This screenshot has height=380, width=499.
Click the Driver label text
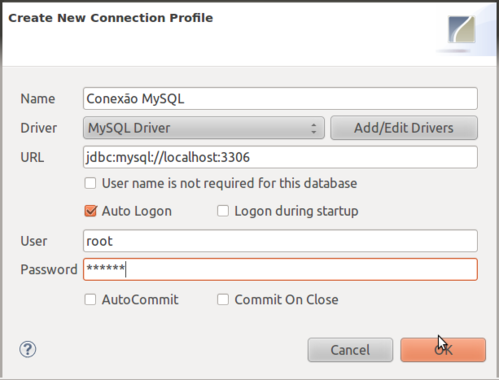point(39,128)
